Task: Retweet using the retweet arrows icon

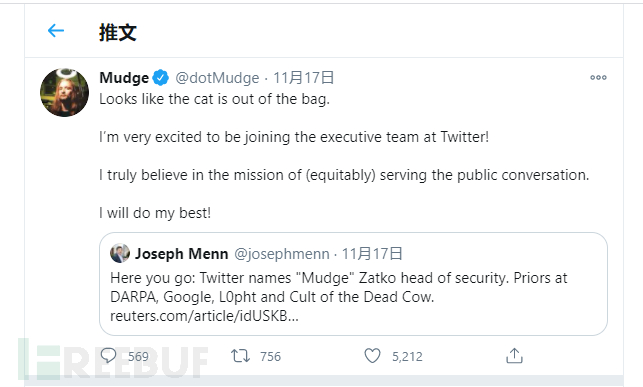Action: click(x=240, y=356)
